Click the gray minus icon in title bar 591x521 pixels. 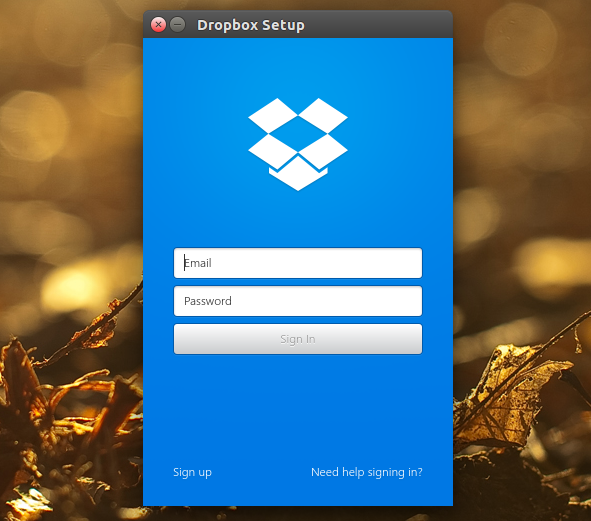coord(177,25)
